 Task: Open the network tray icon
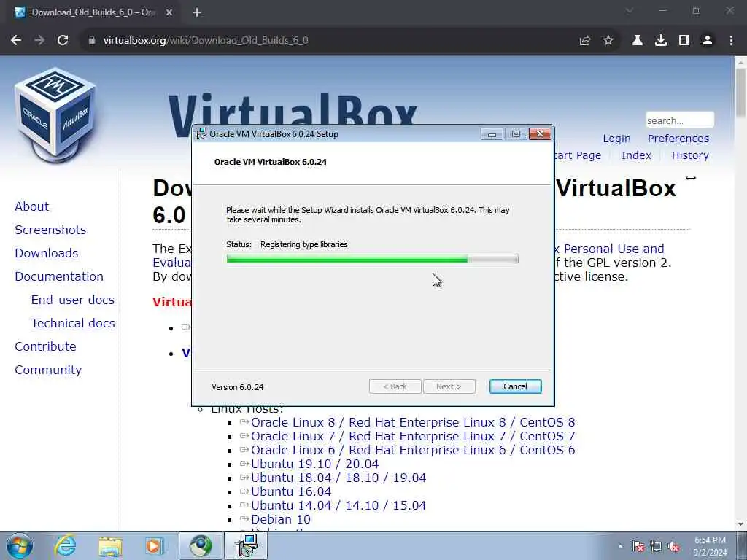(656, 547)
